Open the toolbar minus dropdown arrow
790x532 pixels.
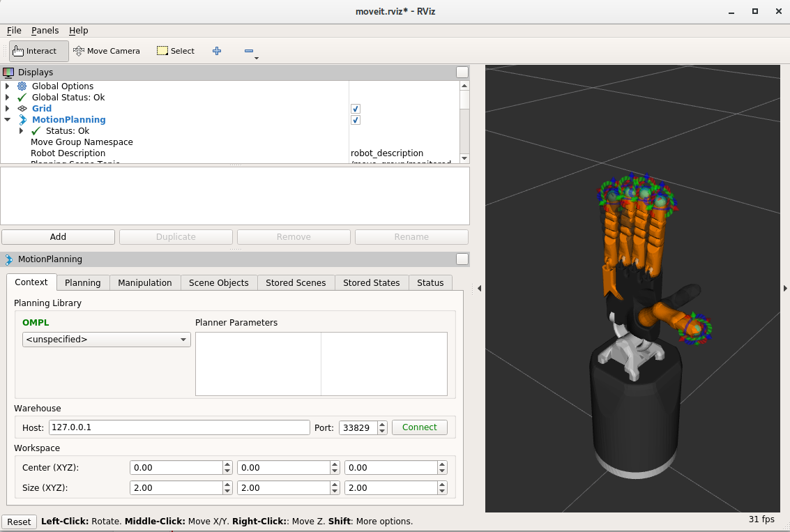[257, 59]
